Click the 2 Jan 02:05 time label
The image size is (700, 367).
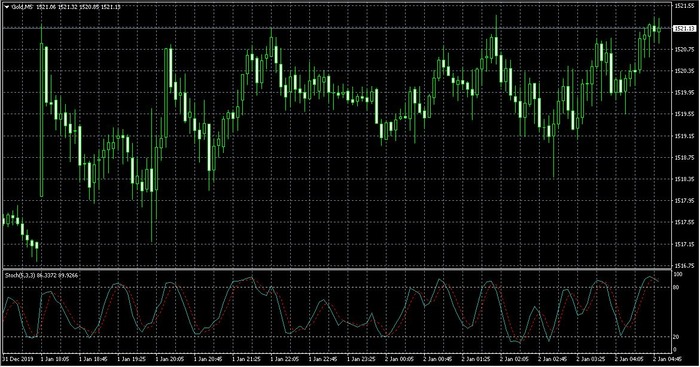(514, 359)
